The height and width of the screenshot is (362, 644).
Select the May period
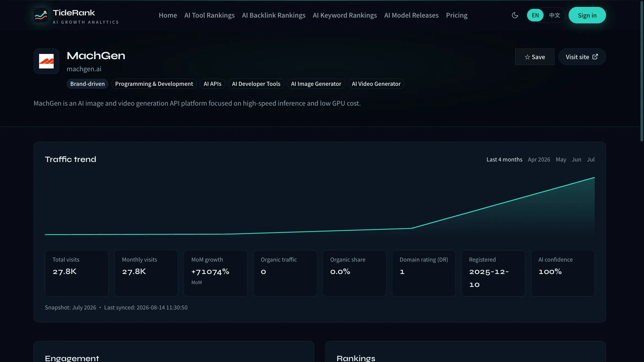click(x=561, y=160)
